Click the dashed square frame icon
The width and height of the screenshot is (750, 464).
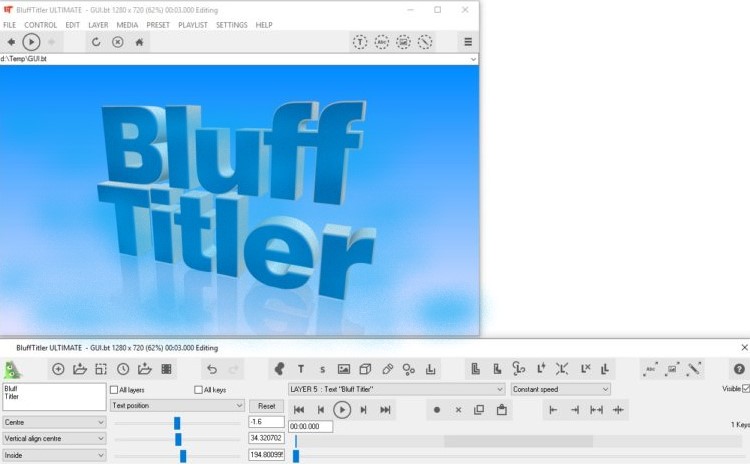[101, 369]
